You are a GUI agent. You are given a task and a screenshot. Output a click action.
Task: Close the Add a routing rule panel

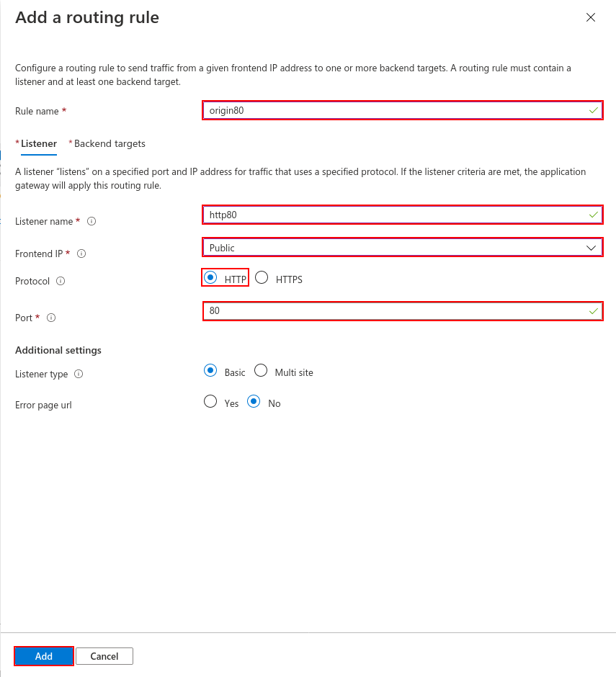click(591, 17)
